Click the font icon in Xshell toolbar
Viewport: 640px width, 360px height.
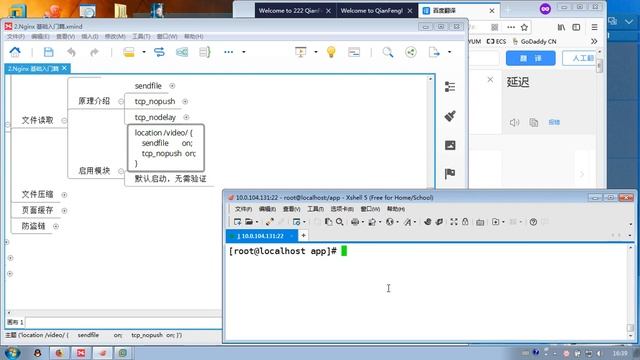coord(407,222)
